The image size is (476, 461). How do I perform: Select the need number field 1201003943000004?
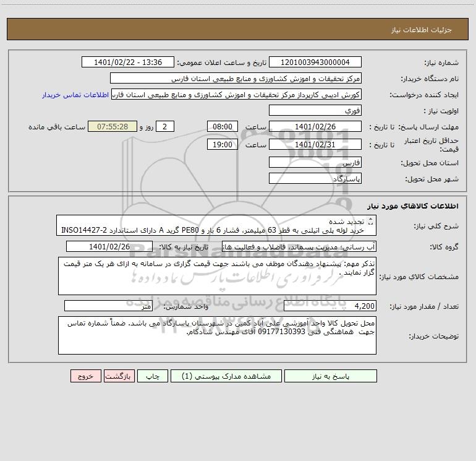(315, 62)
